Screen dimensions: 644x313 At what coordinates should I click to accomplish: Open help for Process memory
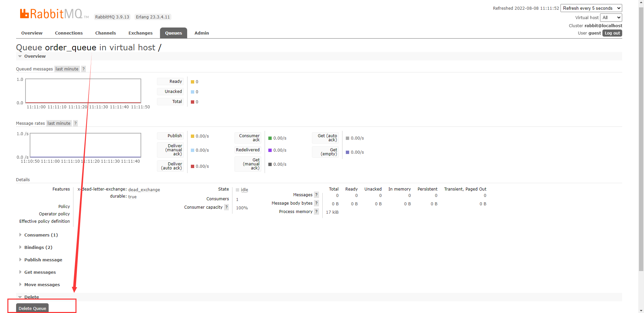tap(316, 211)
